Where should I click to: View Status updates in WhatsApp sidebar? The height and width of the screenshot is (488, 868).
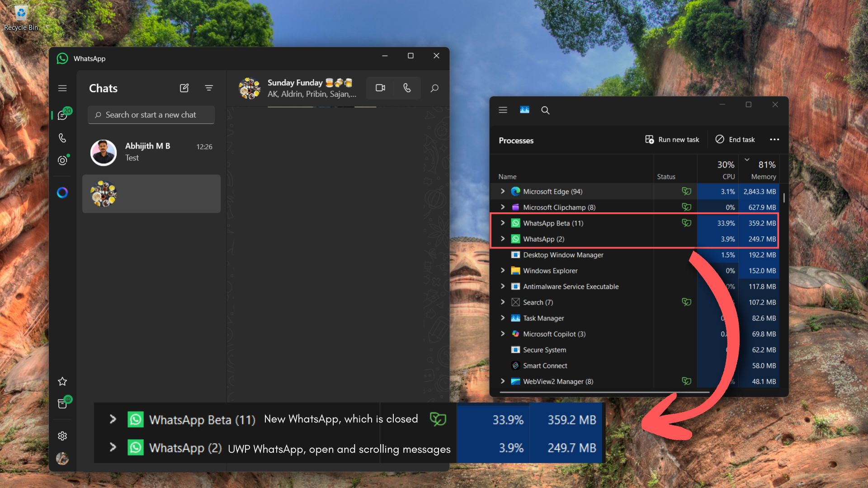(x=62, y=160)
